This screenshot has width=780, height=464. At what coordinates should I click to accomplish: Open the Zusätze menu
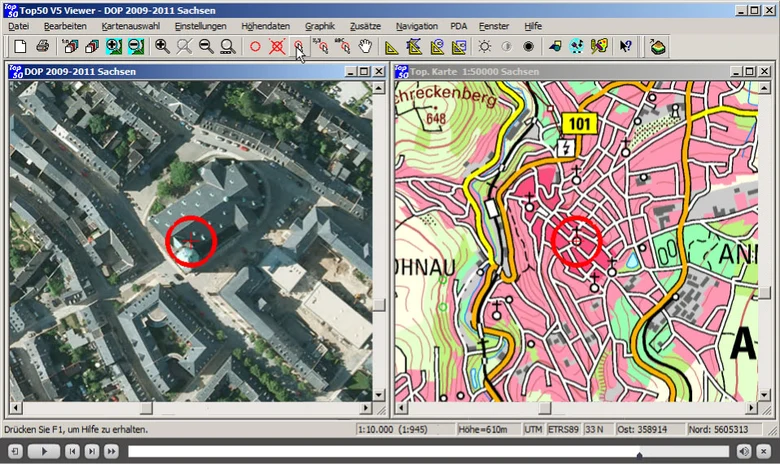[x=365, y=26]
